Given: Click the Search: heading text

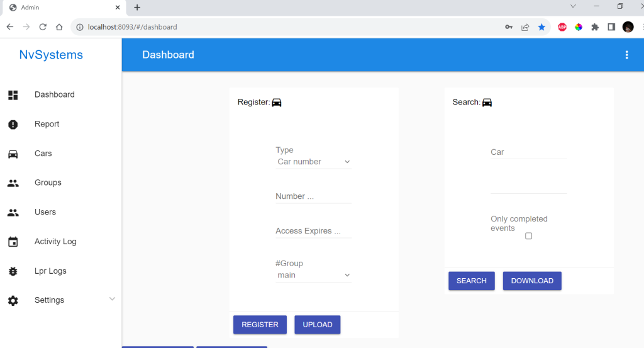Looking at the screenshot, I should (467, 103).
